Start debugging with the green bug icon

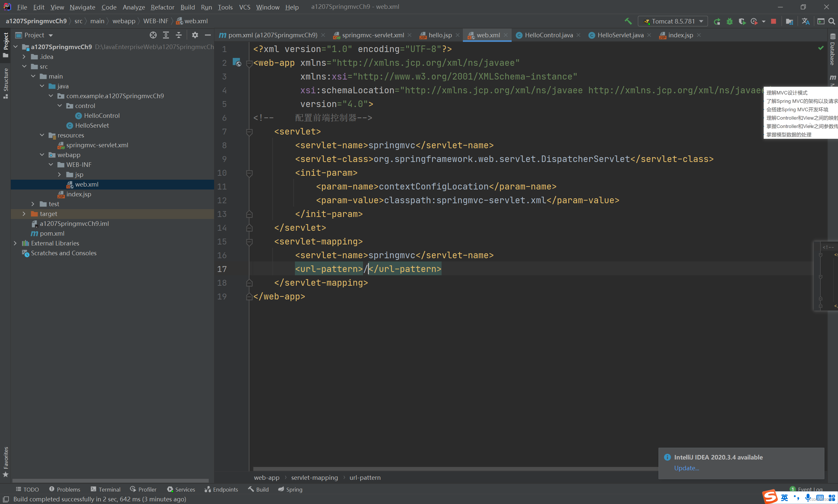pos(730,21)
